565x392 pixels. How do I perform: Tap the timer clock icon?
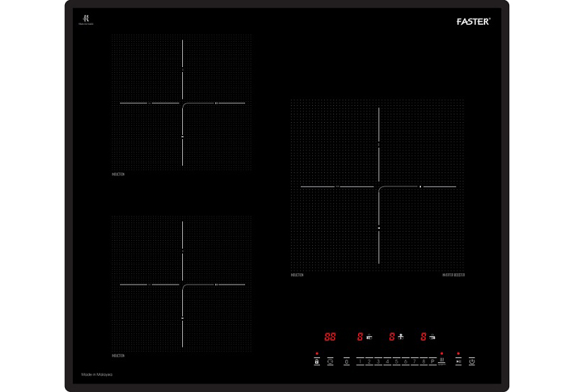[x=330, y=362]
